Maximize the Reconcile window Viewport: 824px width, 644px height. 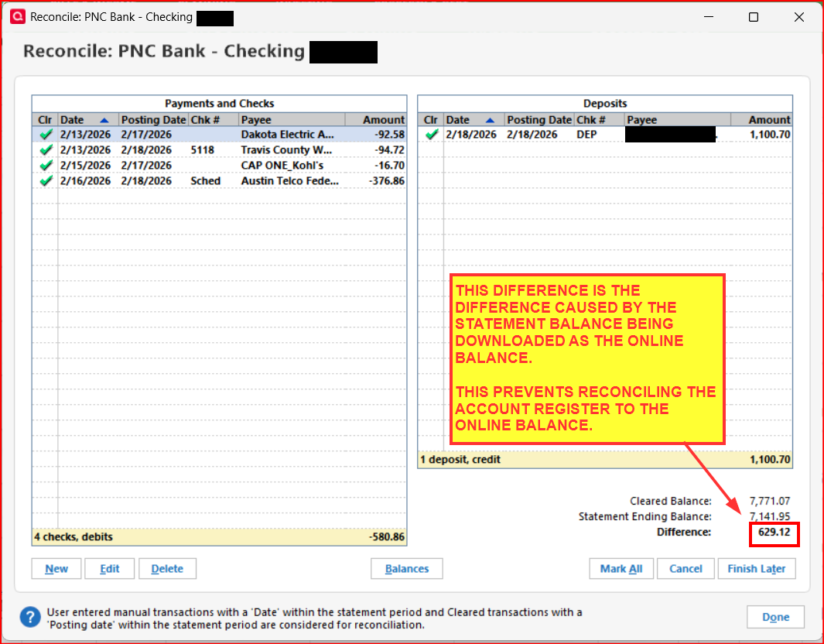pos(754,17)
